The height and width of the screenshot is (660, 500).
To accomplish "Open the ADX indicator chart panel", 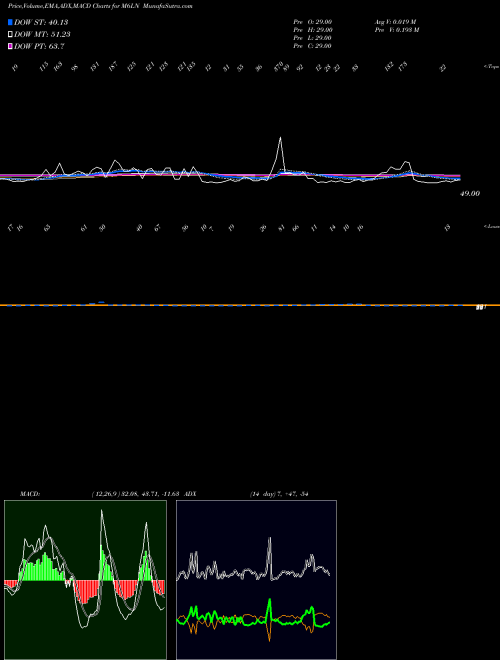I will [x=256, y=580].
